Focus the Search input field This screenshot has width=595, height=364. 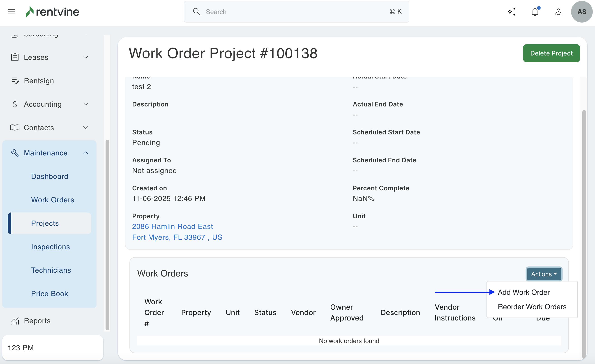[296, 12]
